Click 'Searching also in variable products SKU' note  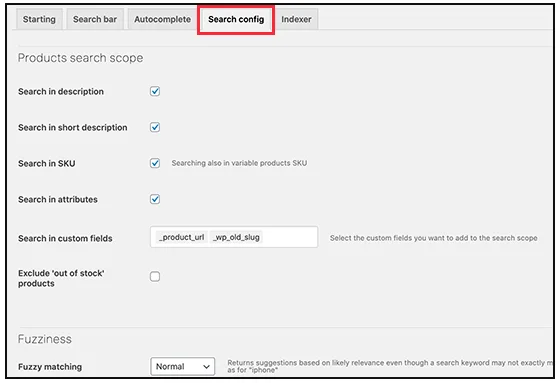[239, 163]
